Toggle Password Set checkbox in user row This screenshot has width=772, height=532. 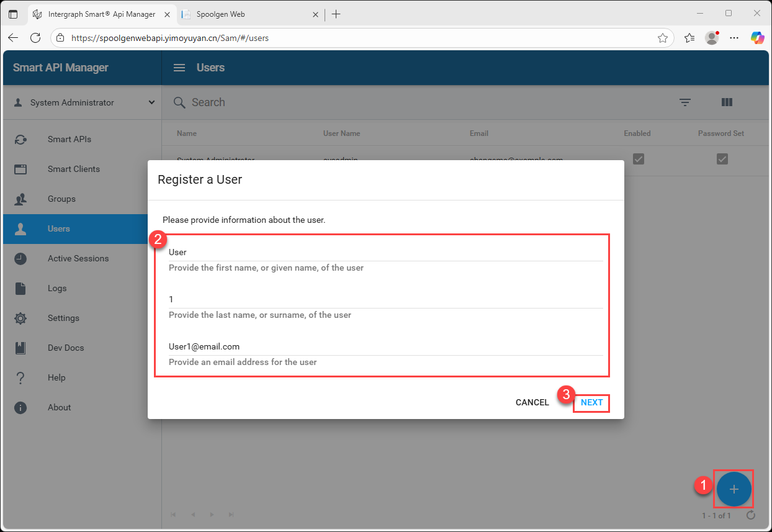pos(722,159)
